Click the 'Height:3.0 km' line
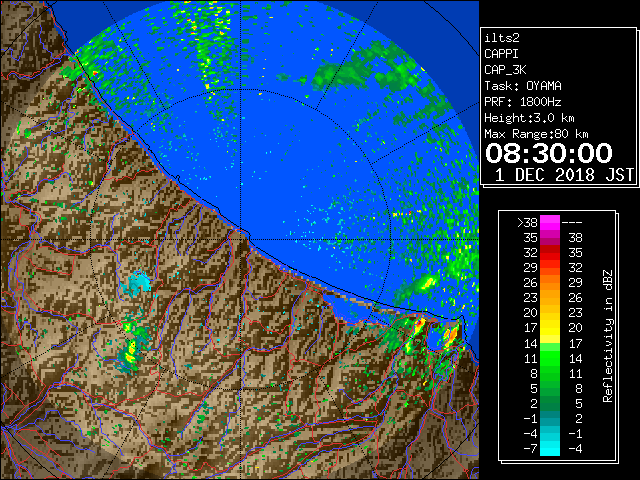Screen dimensions: 640x480 click(529, 118)
